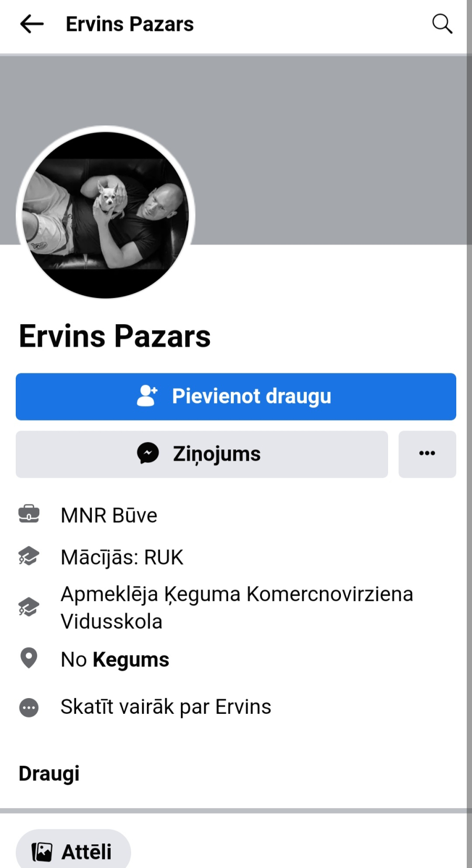Click the graduation cap icon beside RUK

tap(29, 556)
